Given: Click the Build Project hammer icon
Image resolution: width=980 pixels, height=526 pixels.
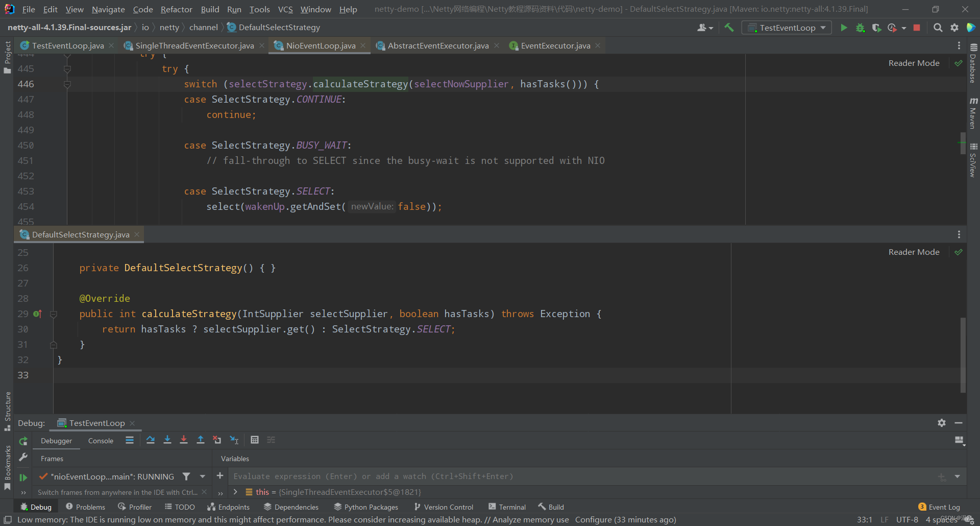Looking at the screenshot, I should [x=729, y=28].
